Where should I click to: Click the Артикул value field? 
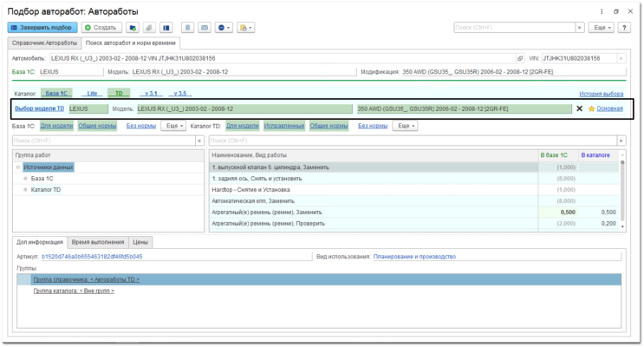click(x=176, y=257)
